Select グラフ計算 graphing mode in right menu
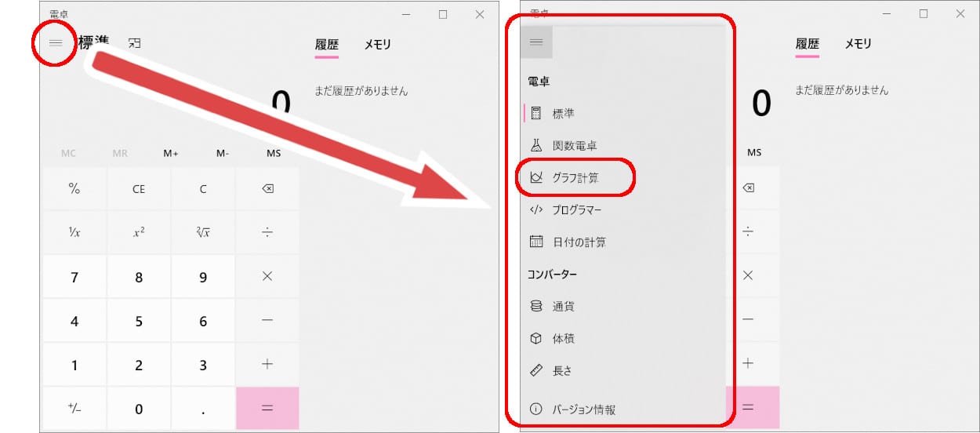The height and width of the screenshot is (433, 980). [x=622, y=178]
